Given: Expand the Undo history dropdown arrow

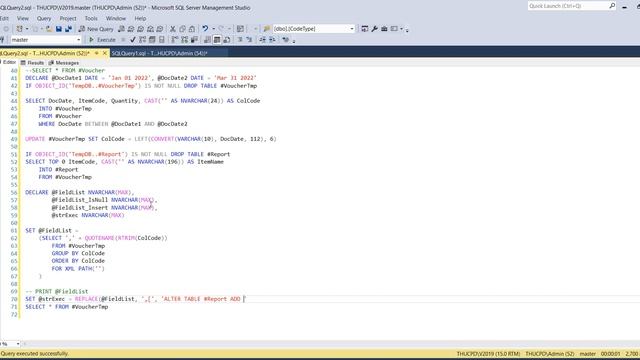Looking at the screenshot, I should pyautogui.click(x=213, y=29).
